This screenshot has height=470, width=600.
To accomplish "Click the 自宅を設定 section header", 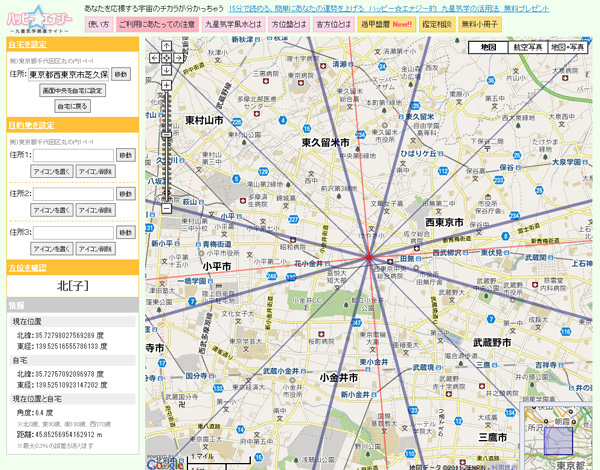I will 72,44.
